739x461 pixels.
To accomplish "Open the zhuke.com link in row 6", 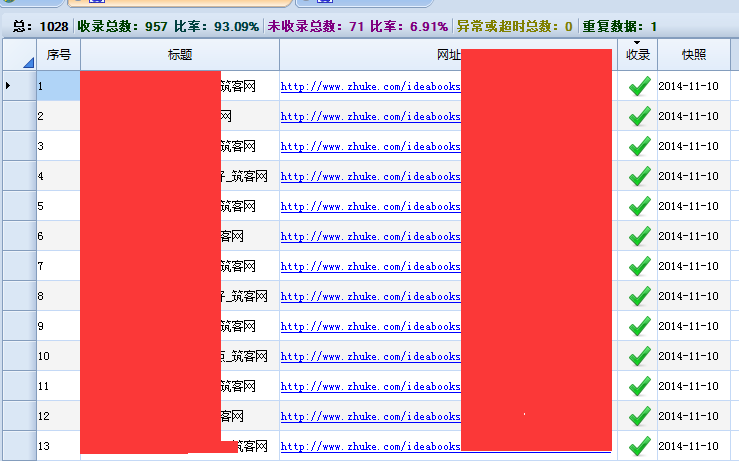I will (x=370, y=237).
